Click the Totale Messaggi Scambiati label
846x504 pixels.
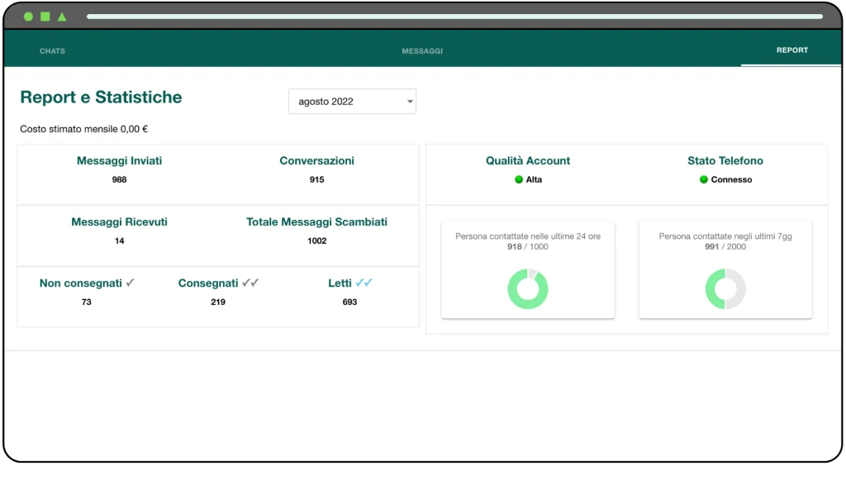pyautogui.click(x=316, y=221)
